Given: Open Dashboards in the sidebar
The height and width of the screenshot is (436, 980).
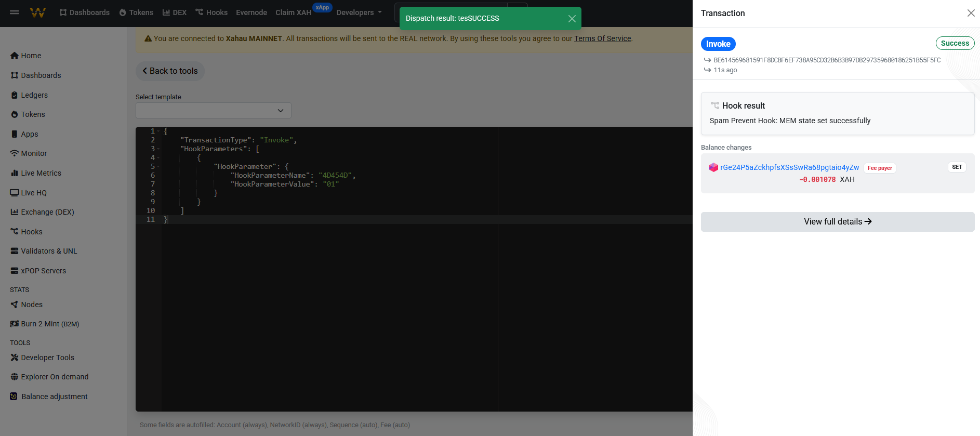Looking at the screenshot, I should 36,75.
